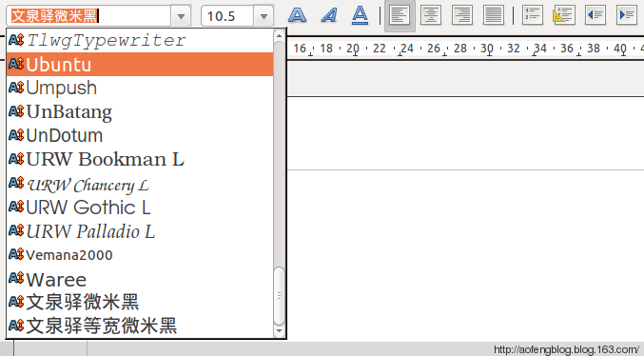Choose URW Palladio L font
644x356 pixels.
[x=140, y=231]
